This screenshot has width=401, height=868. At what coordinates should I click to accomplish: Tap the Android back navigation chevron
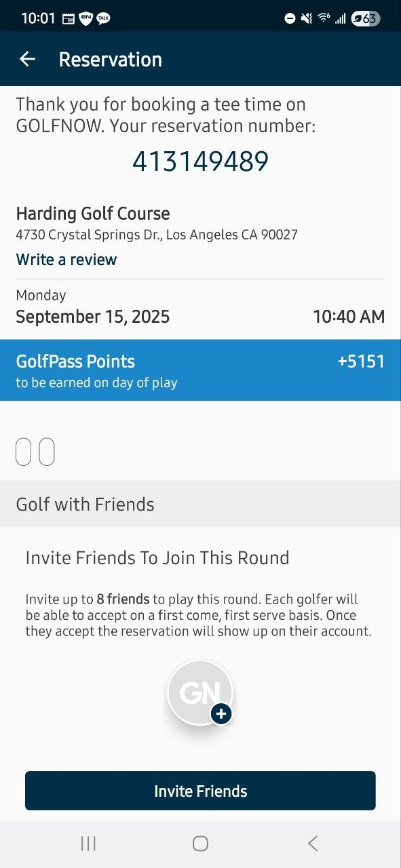tap(312, 843)
